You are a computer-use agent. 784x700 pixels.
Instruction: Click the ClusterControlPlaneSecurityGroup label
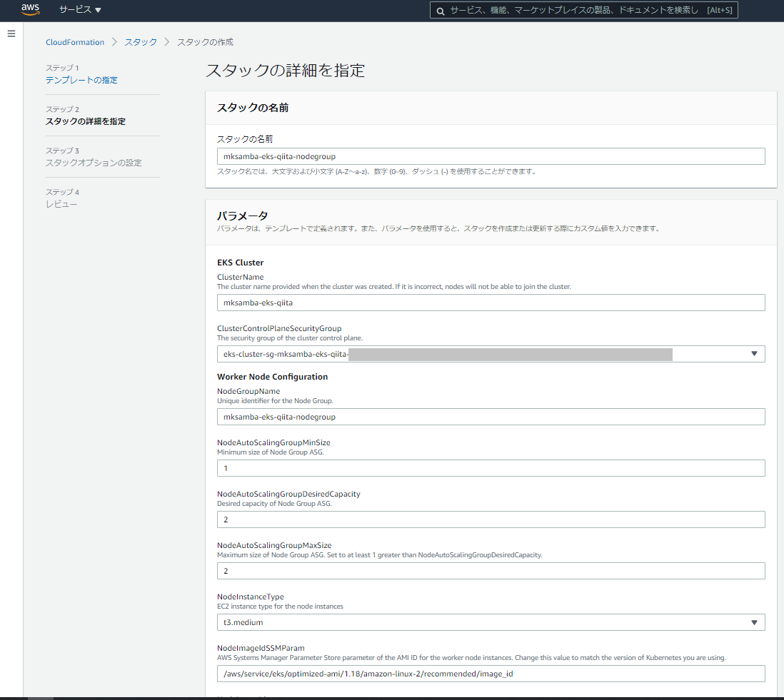click(279, 328)
